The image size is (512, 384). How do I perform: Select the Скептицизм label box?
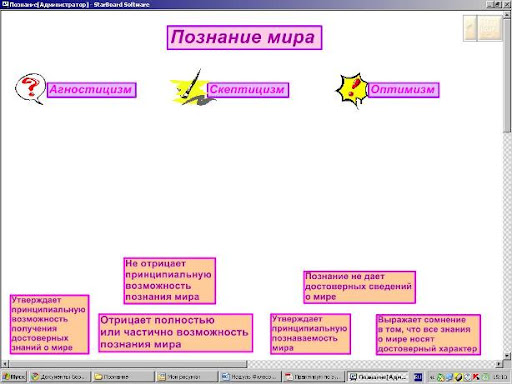pos(248,90)
